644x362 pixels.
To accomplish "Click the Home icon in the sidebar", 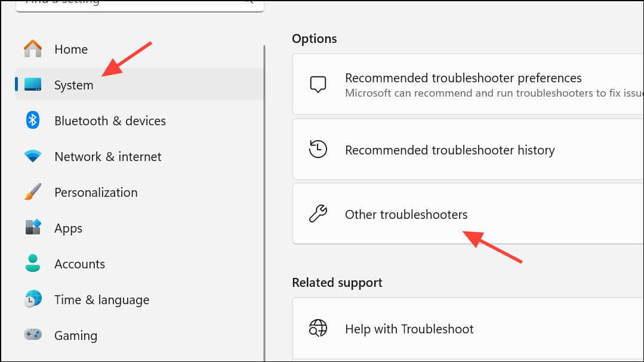I will click(33, 49).
